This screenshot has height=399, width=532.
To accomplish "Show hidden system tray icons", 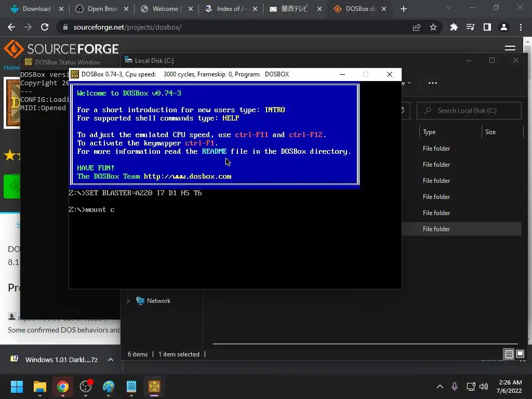I will click(x=440, y=387).
